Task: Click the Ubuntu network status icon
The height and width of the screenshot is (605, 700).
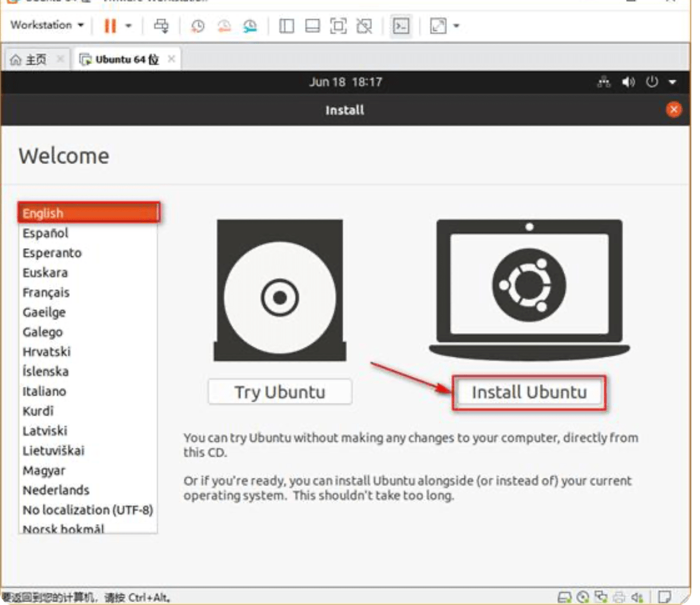Action: click(604, 82)
